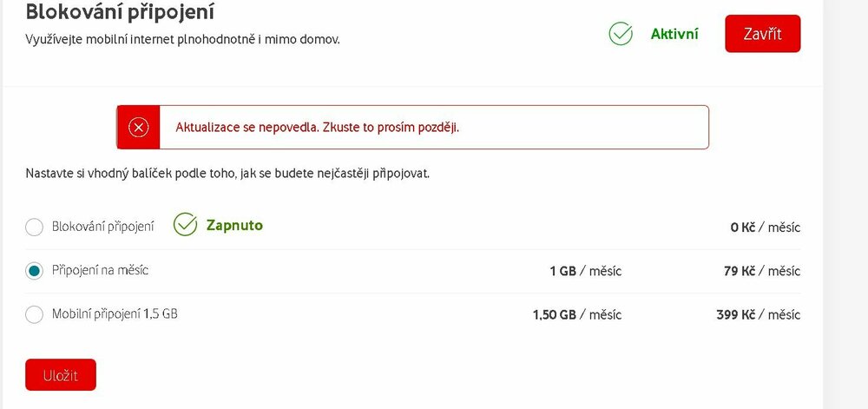Screen dimensions: 868x409
Task: Click the 399 Kč / měsíc price
Action: click(758, 314)
